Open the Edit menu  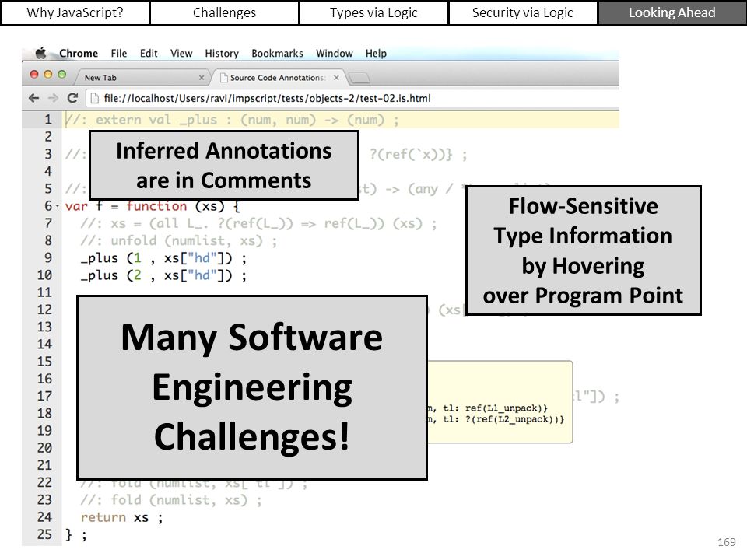(x=149, y=54)
